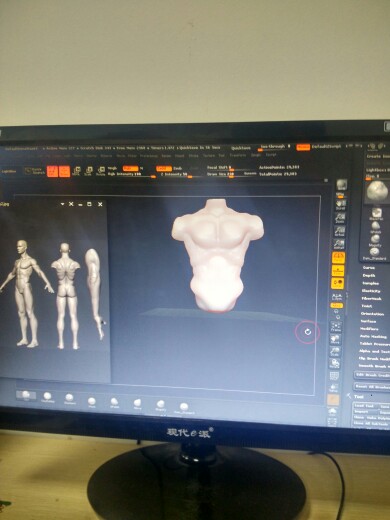Click the L.Sym icon
Screen dimensions: 390x520
tap(337, 297)
